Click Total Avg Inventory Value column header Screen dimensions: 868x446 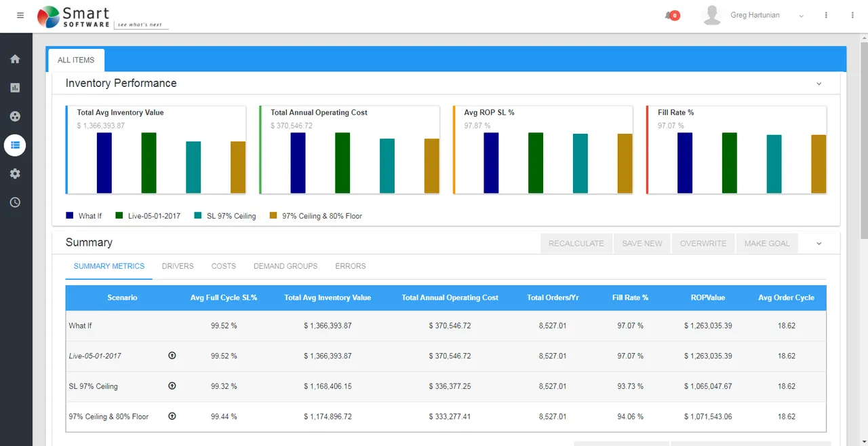pos(328,298)
